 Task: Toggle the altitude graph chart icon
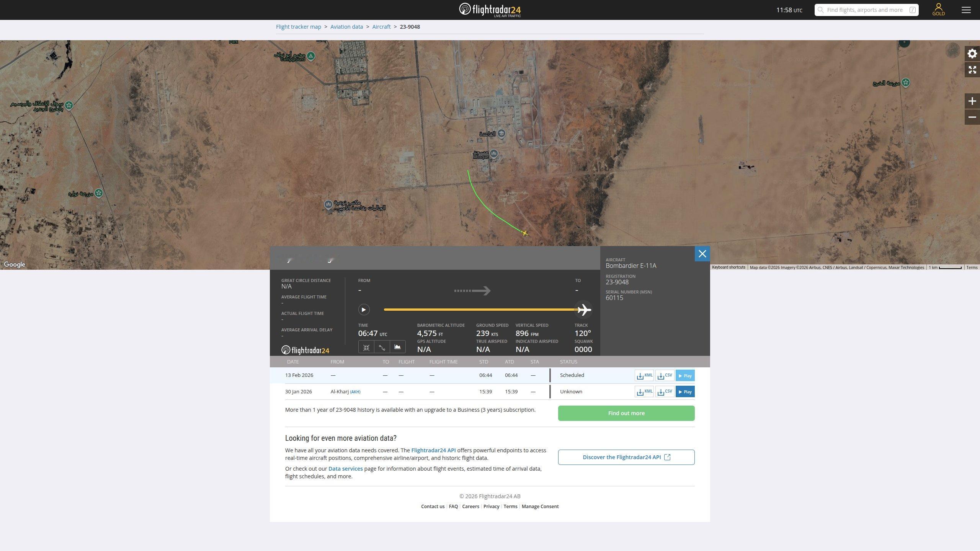397,347
